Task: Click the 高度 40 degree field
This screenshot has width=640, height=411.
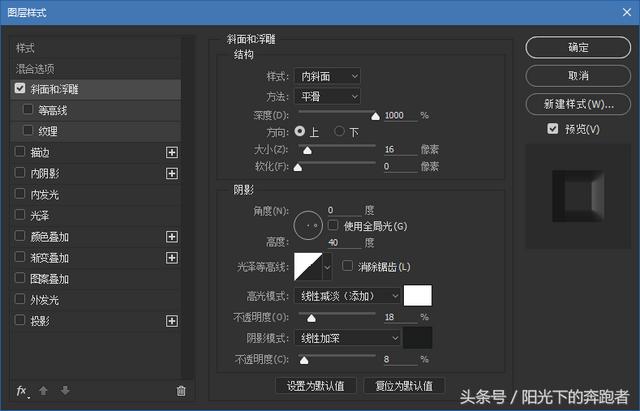Action: point(344,242)
